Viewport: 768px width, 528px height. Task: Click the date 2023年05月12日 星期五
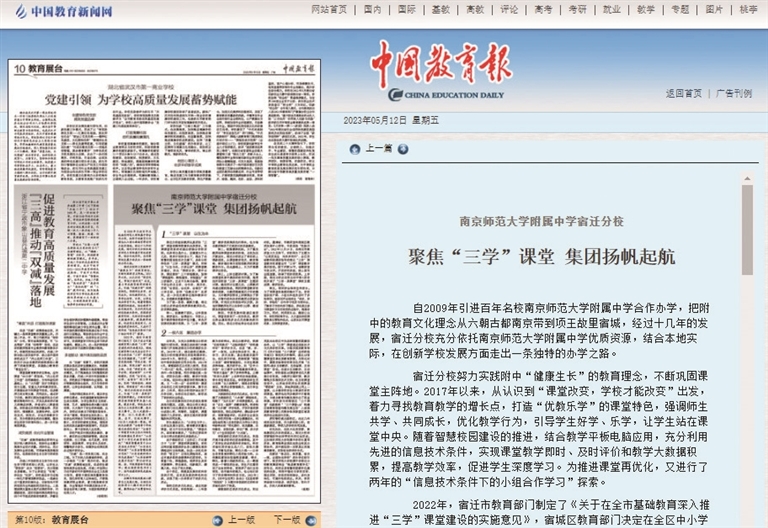tap(391, 120)
